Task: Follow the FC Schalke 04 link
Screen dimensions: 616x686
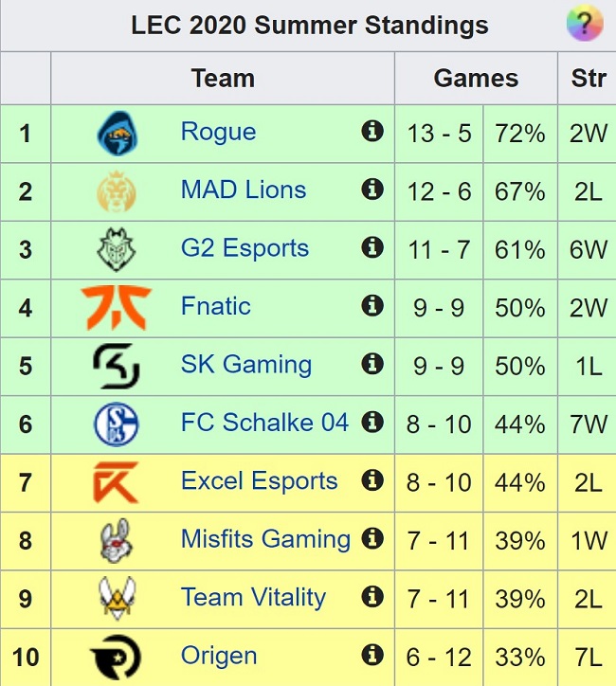Action: coord(264,423)
